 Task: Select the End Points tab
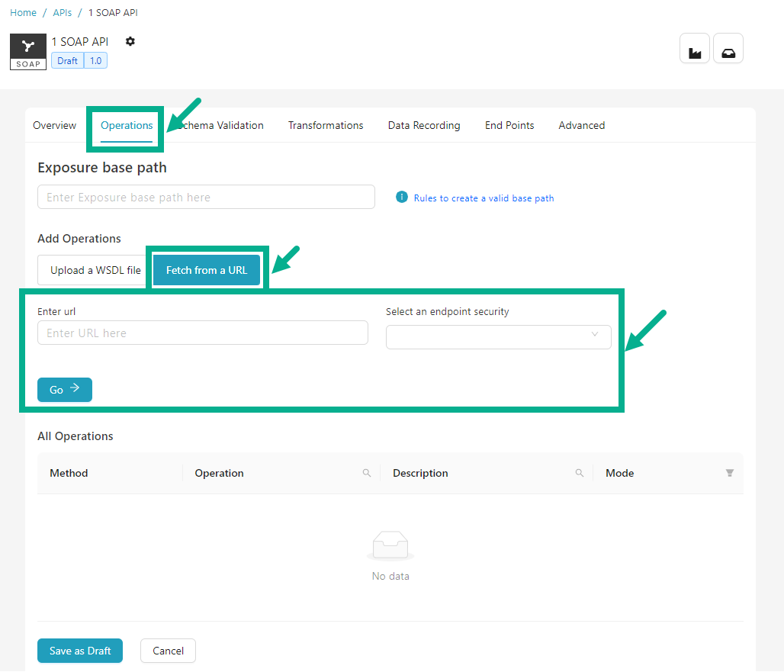(x=509, y=126)
